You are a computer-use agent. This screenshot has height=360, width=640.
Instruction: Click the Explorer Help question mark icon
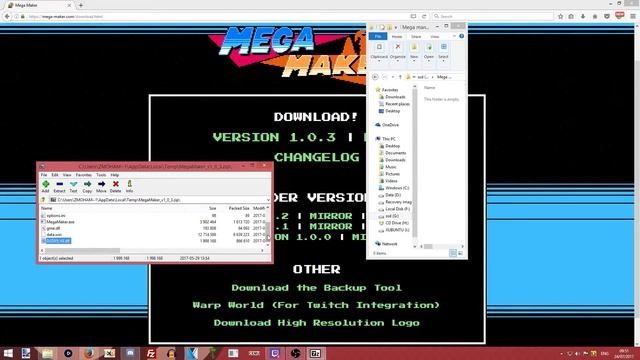tap(461, 36)
